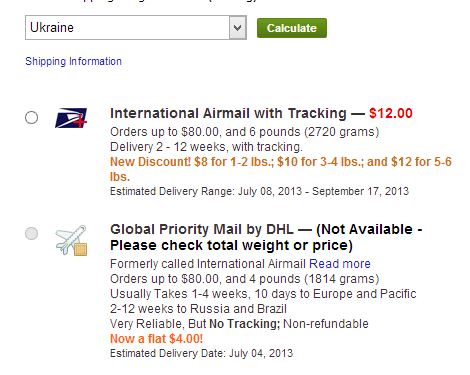Click the Now a flat $4.00 text

[156, 339]
